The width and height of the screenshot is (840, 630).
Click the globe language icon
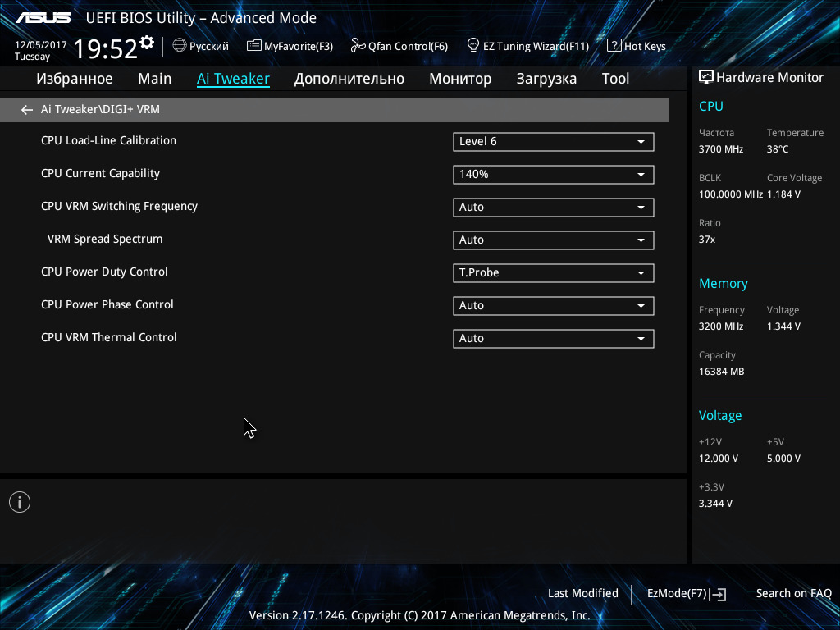click(x=180, y=46)
